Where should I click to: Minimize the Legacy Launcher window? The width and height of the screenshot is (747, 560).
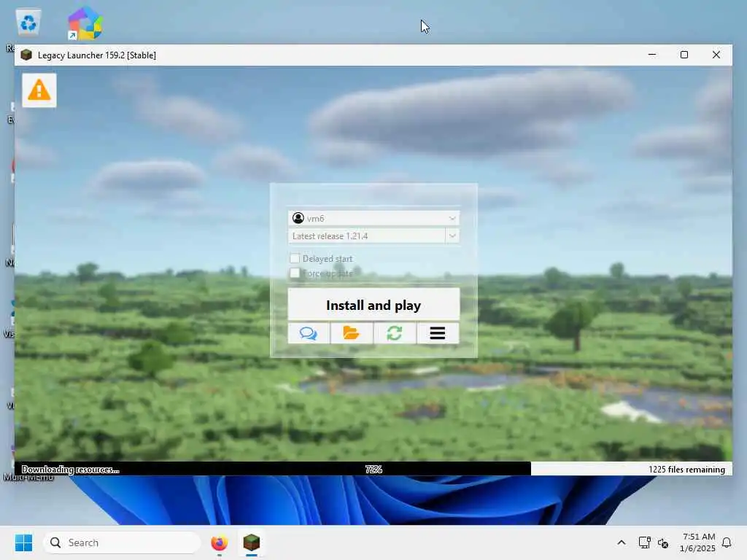[652, 55]
